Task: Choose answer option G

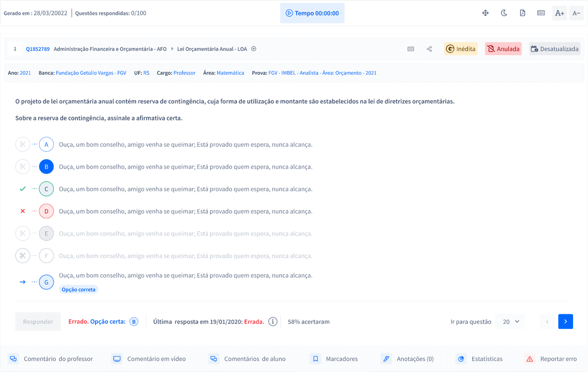Action: [46, 282]
